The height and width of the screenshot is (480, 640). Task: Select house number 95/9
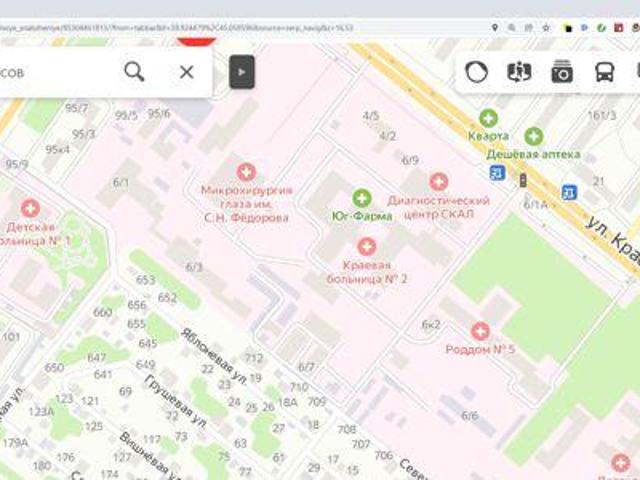[17, 164]
